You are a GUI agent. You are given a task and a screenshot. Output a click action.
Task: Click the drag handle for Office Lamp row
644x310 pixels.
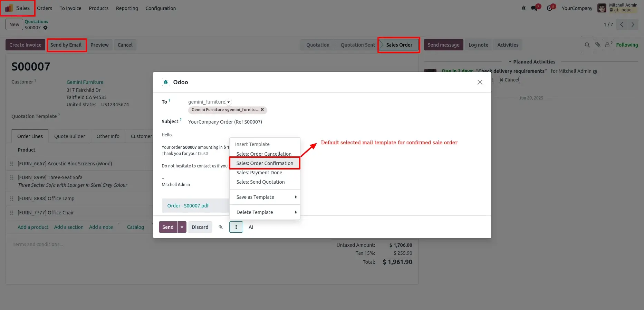click(x=11, y=199)
